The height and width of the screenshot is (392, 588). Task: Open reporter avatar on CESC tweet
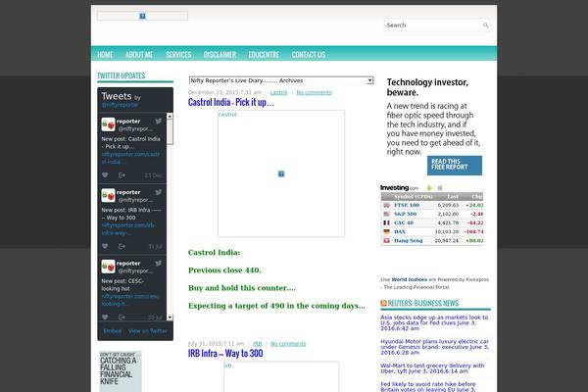click(x=108, y=267)
